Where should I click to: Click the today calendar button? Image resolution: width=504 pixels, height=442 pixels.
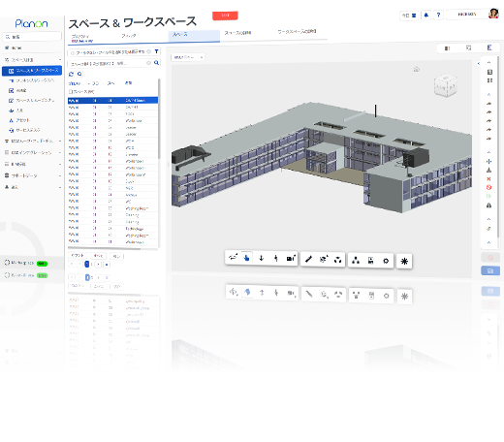pyautogui.click(x=409, y=16)
